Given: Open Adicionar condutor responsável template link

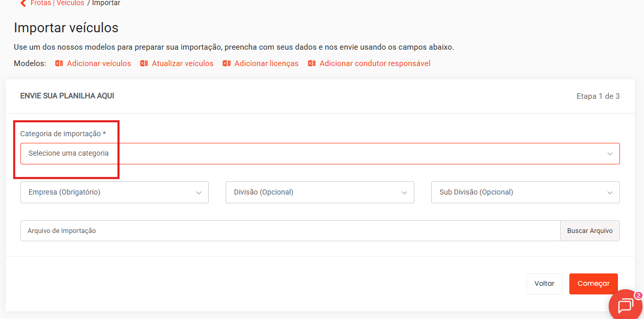Looking at the screenshot, I should point(375,63).
